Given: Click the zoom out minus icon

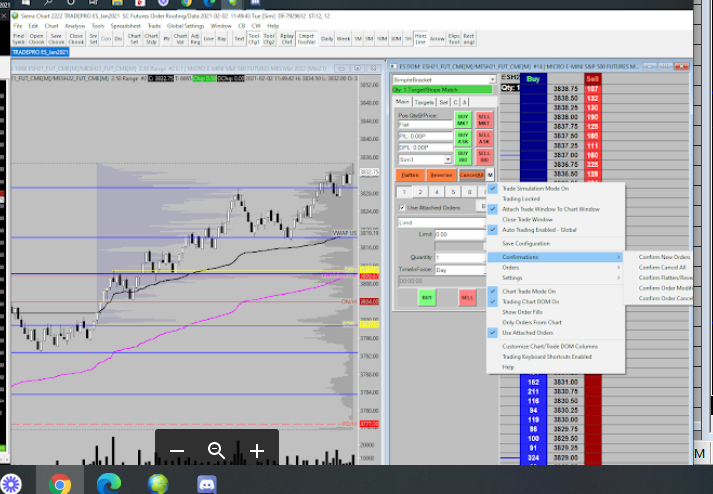Looking at the screenshot, I should (x=177, y=451).
